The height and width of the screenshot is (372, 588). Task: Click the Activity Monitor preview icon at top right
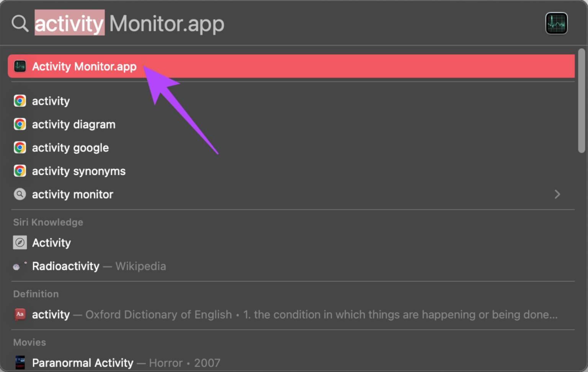point(556,24)
